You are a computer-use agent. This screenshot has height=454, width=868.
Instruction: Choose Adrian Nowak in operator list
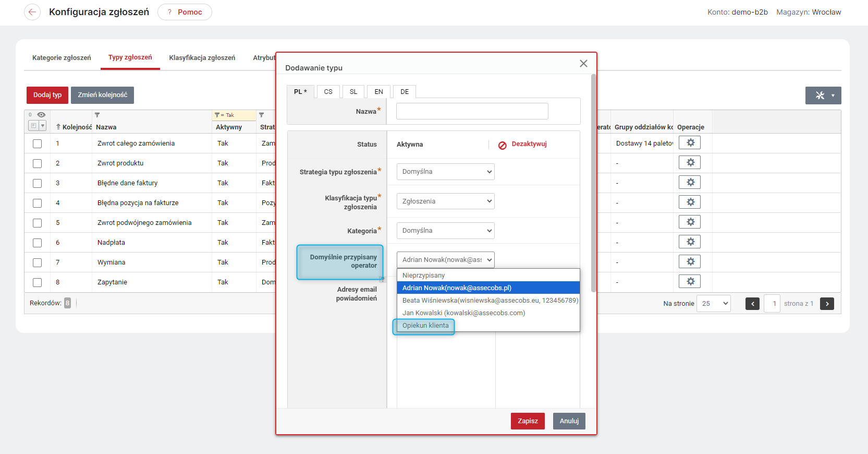(x=488, y=288)
